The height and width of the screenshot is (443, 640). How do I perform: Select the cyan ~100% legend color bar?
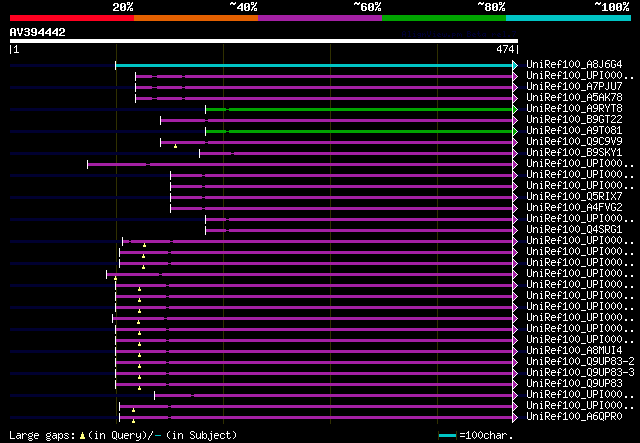[569, 18]
